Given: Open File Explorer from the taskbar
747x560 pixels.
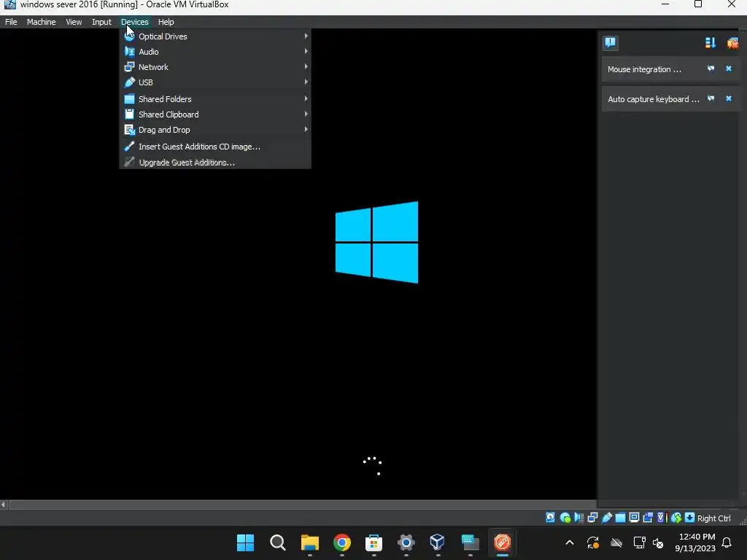Looking at the screenshot, I should 309,542.
